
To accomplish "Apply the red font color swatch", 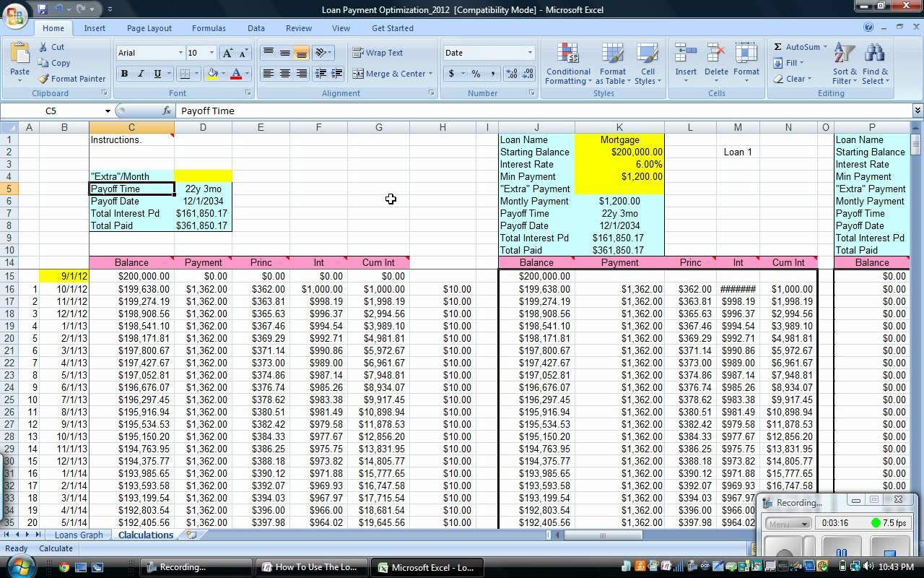I will coord(236,74).
